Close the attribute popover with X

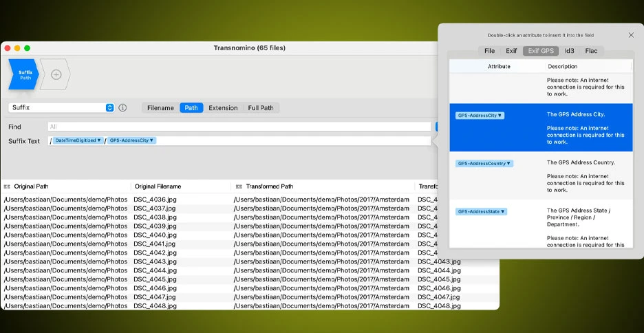[x=631, y=35]
